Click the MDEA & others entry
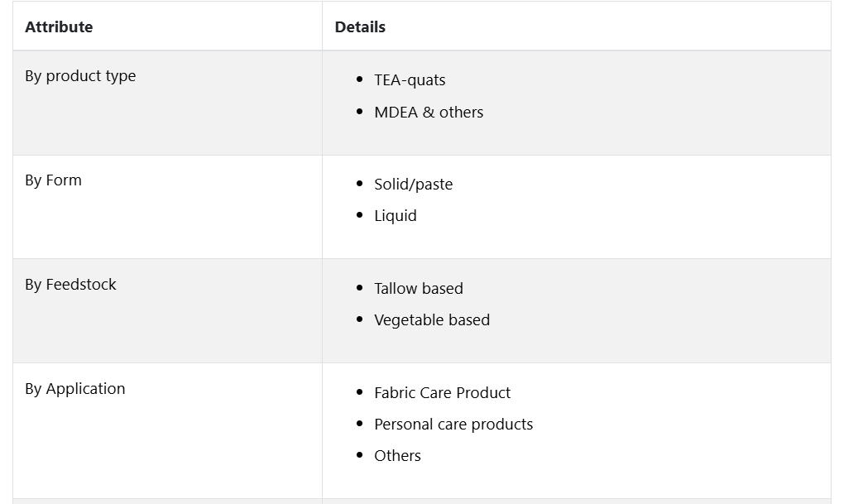 (429, 112)
